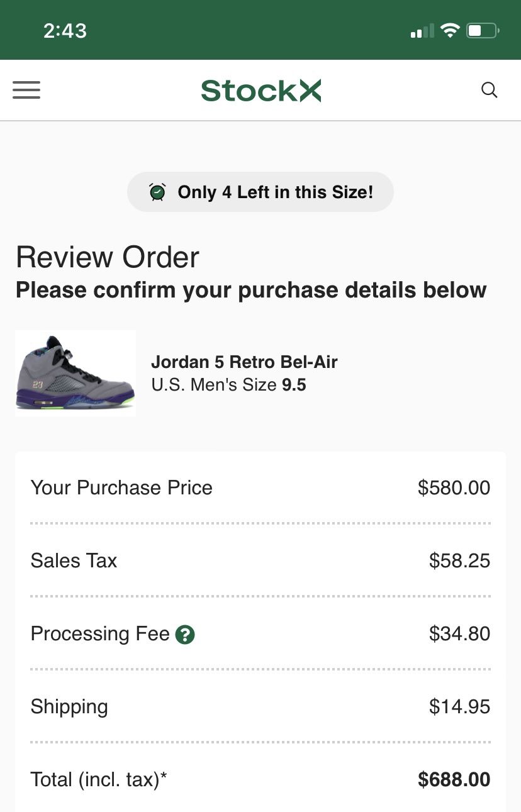Click the Processing Fee label text
The width and height of the screenshot is (521, 812).
click(100, 634)
